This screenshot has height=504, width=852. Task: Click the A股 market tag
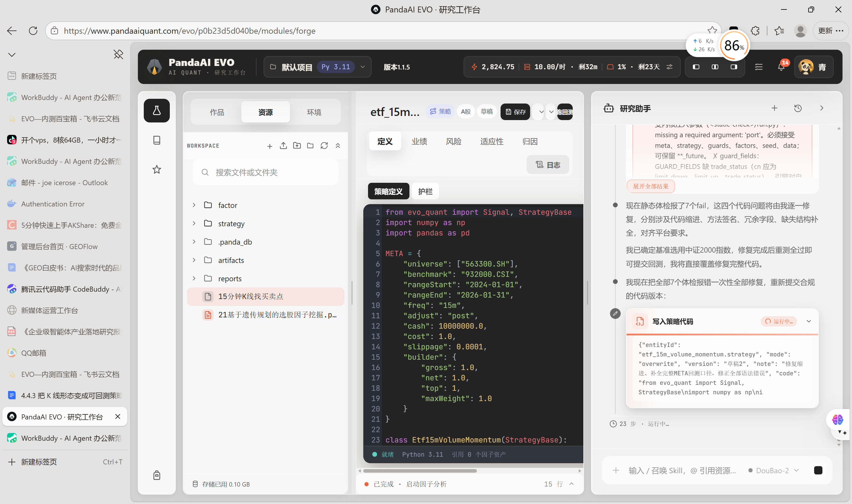[x=466, y=112]
